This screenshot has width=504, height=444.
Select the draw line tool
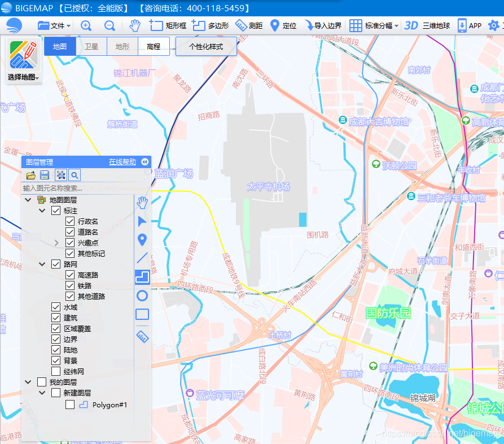coord(142,258)
